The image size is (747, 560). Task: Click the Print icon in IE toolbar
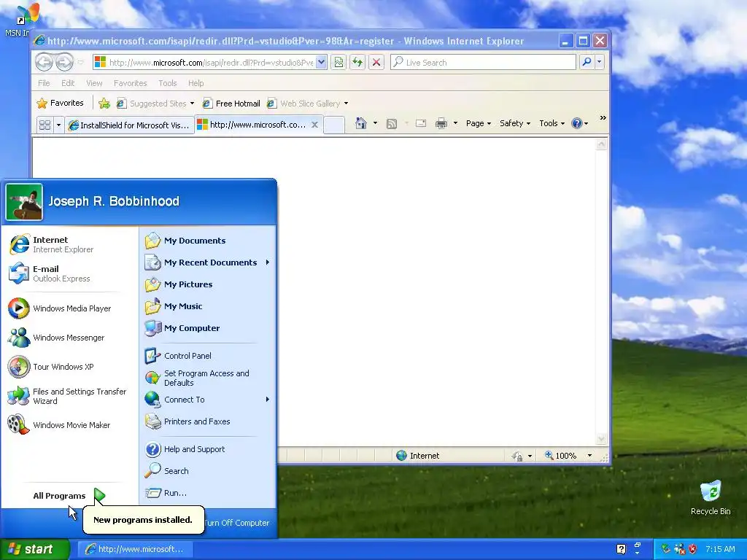coord(441,123)
